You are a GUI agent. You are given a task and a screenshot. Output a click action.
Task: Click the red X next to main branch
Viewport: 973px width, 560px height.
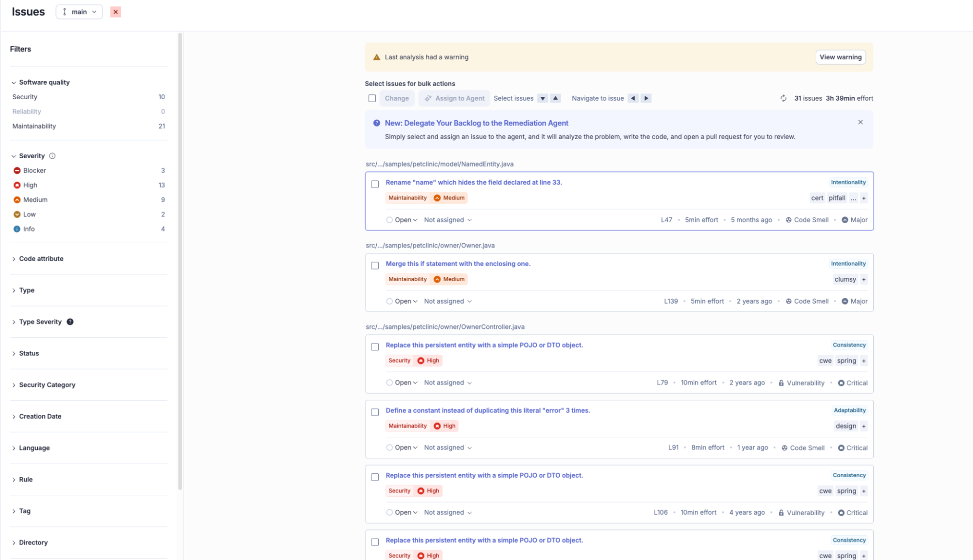[115, 12]
